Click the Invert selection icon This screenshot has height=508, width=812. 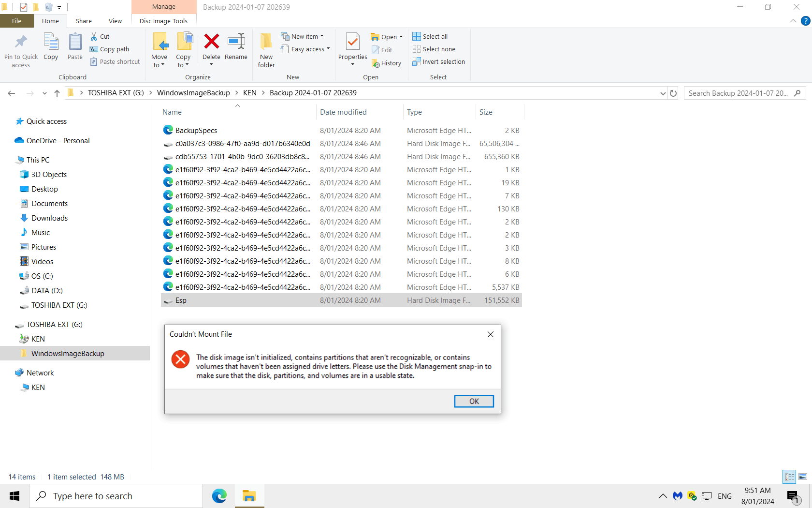(x=438, y=61)
